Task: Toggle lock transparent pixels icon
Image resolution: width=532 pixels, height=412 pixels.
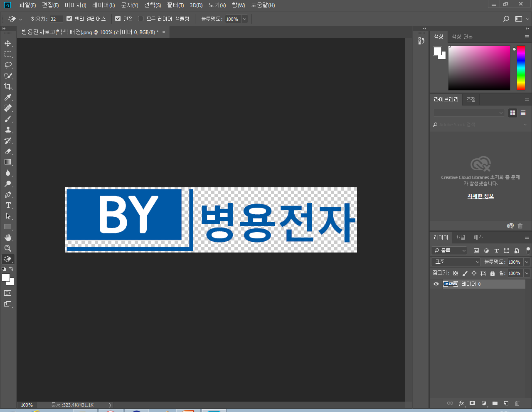Action: [x=456, y=273]
